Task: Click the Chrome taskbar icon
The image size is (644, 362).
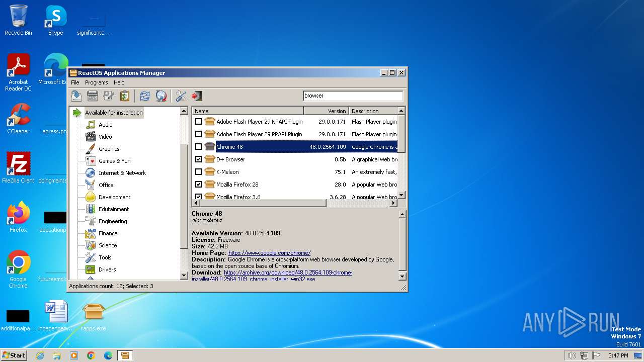Action: [91, 355]
